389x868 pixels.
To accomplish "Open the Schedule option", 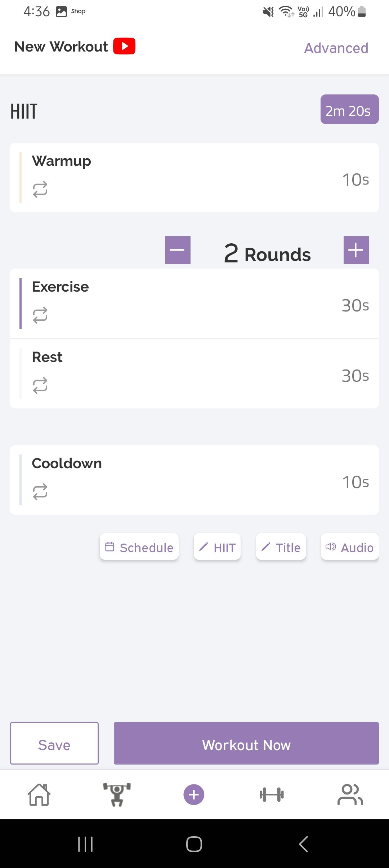I will [139, 547].
